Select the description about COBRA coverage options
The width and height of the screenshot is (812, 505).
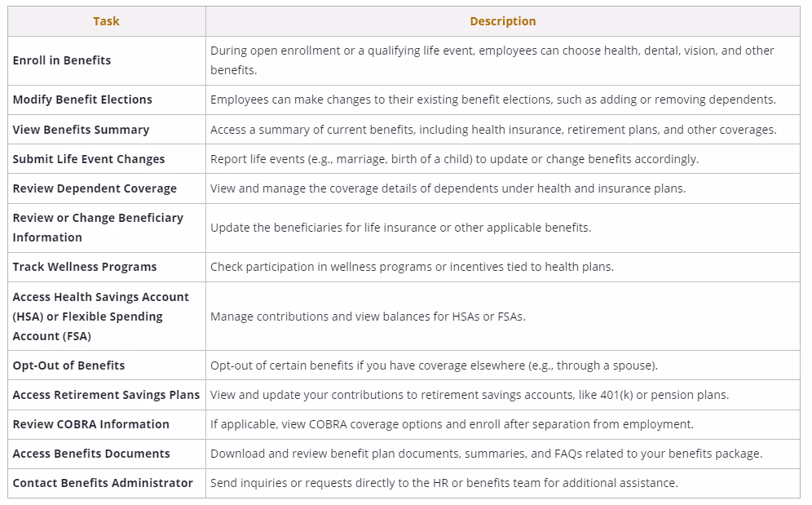pyautogui.click(x=452, y=424)
